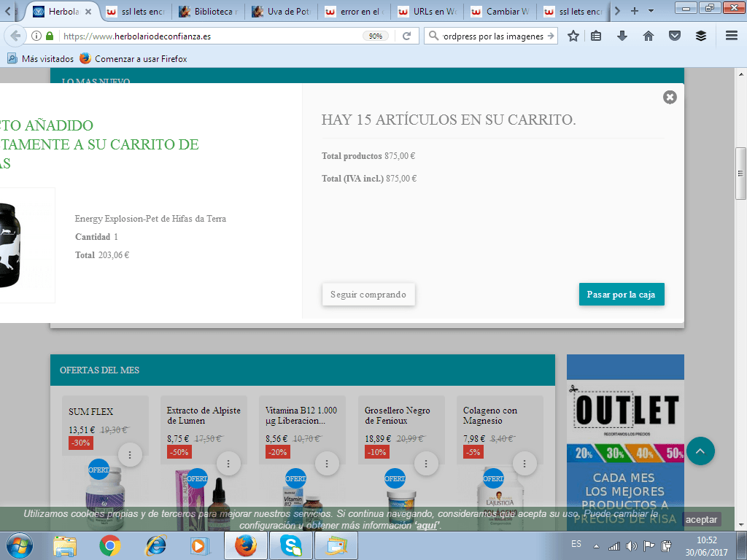747x560 pixels.
Task: Open Windows Media Player from taskbar
Action: [x=200, y=545]
